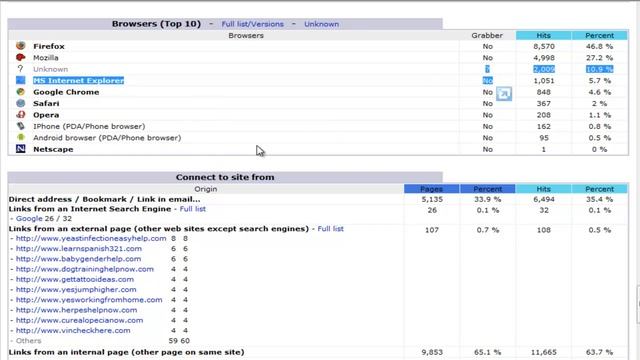Click the Browsers table Percent column header
The image size is (640, 360).
599,35
